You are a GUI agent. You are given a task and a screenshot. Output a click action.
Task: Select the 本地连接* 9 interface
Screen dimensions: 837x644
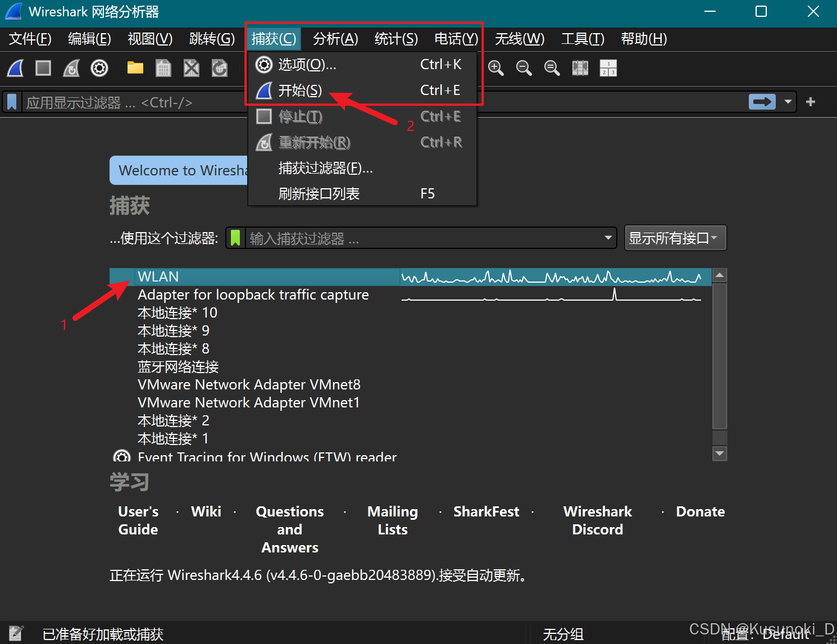tap(411, 331)
